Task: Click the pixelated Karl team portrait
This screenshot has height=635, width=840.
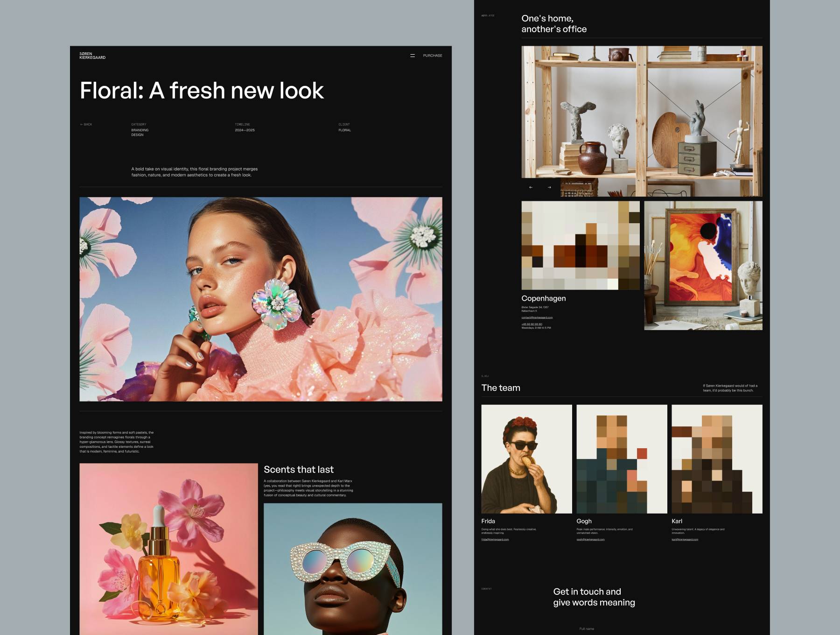Action: 717,459
